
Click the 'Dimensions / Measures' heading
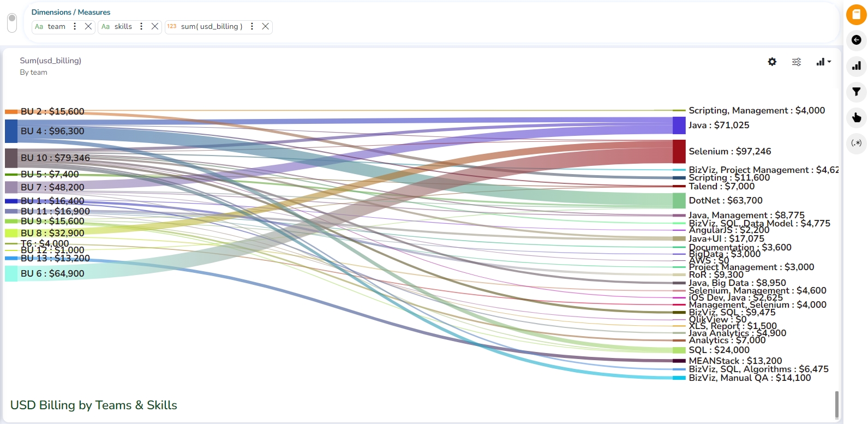71,12
